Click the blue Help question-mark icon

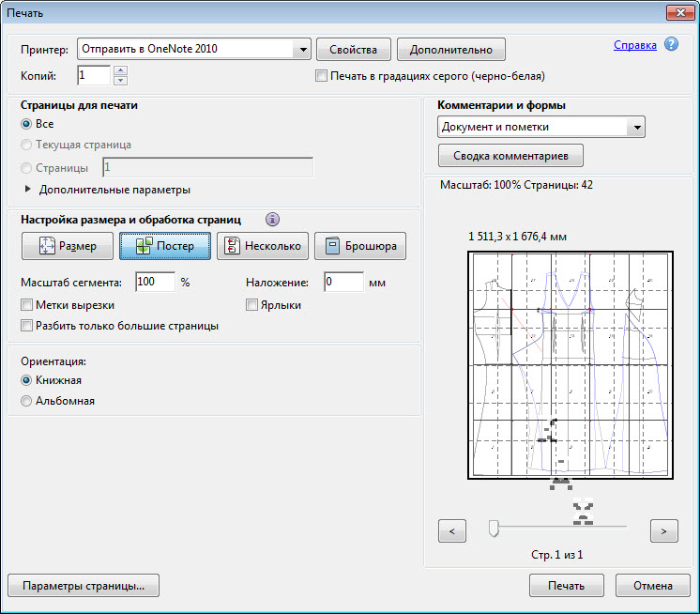pyautogui.click(x=671, y=44)
